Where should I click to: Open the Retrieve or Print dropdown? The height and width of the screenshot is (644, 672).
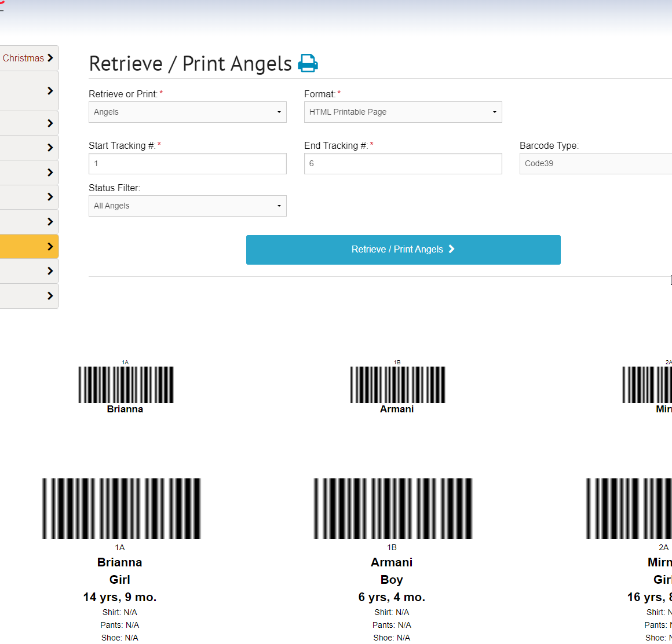(187, 112)
